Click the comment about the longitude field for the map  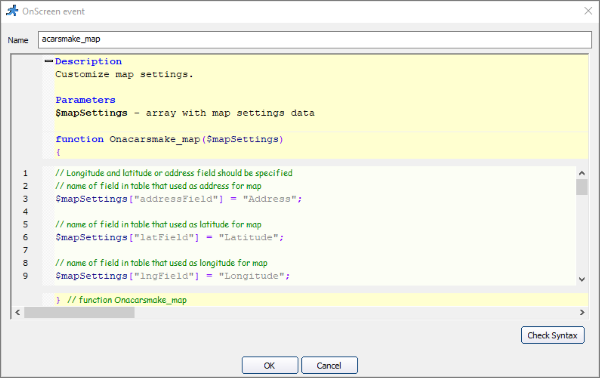pyautogui.click(x=161, y=263)
